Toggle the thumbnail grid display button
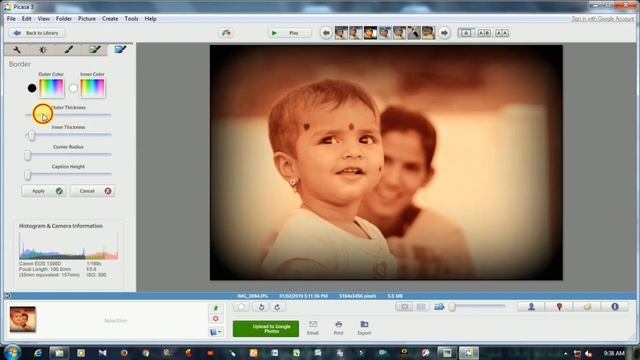 [x=421, y=307]
